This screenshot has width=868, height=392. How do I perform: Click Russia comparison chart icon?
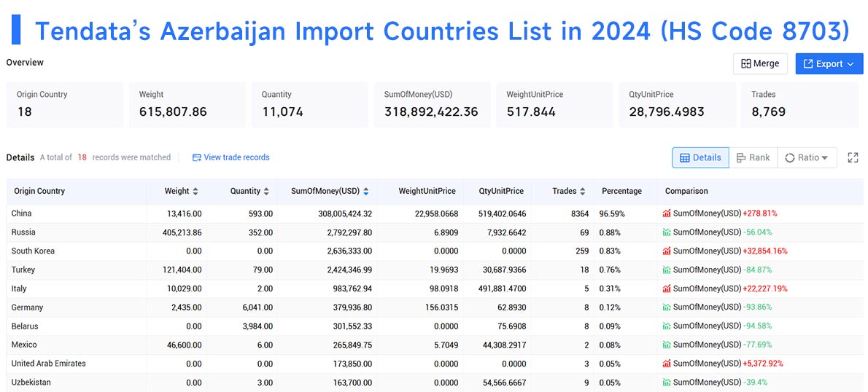coord(667,232)
